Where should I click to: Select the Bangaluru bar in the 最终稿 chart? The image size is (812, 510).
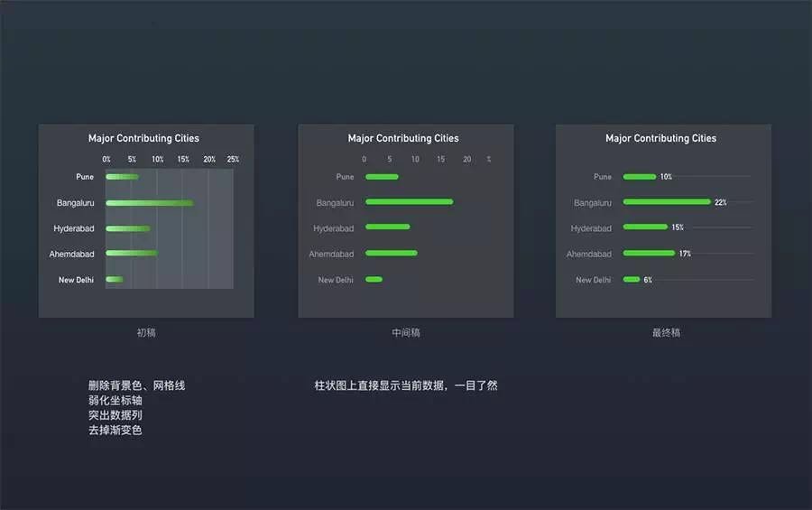(667, 201)
